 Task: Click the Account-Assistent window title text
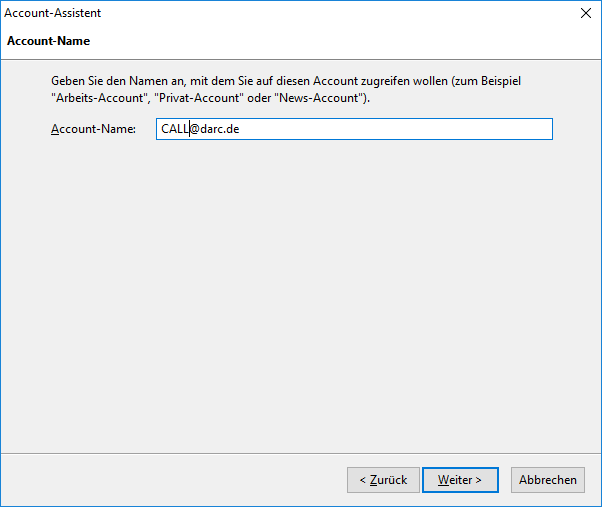click(53, 13)
